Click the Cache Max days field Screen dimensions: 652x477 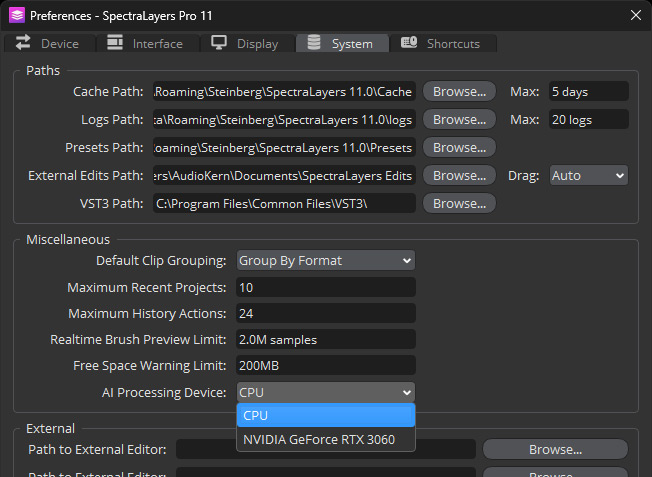[x=588, y=92]
